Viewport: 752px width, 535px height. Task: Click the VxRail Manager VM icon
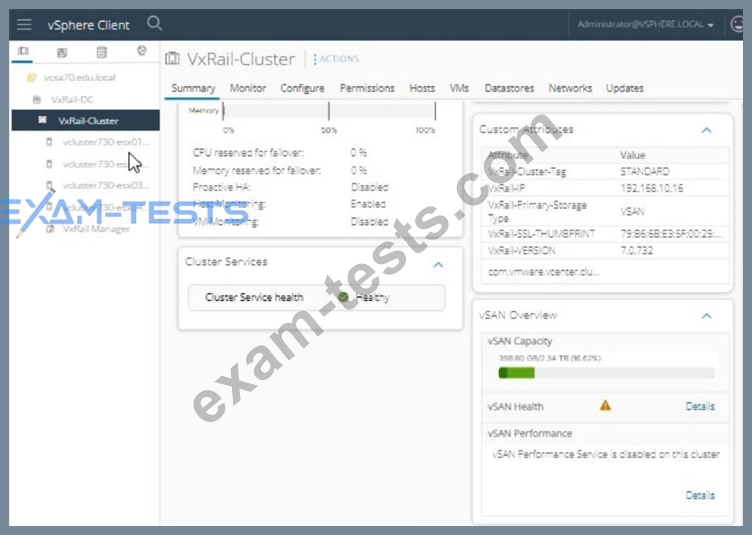(x=50, y=229)
